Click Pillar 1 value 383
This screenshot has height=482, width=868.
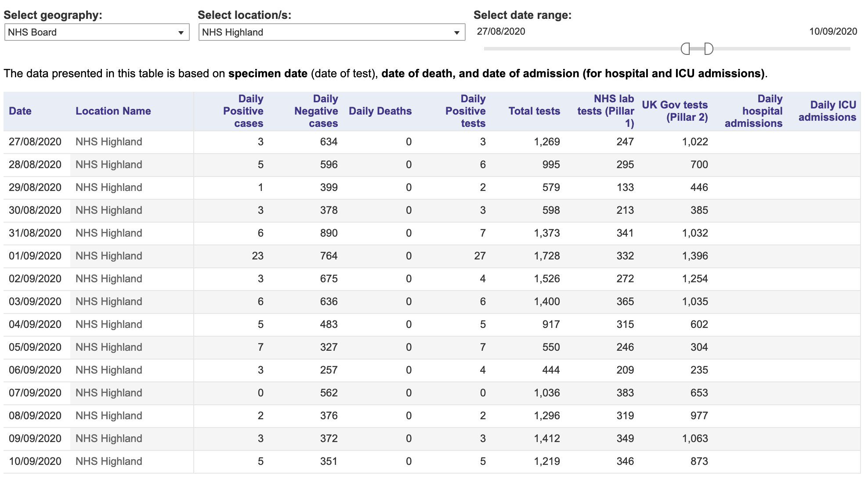625,393
